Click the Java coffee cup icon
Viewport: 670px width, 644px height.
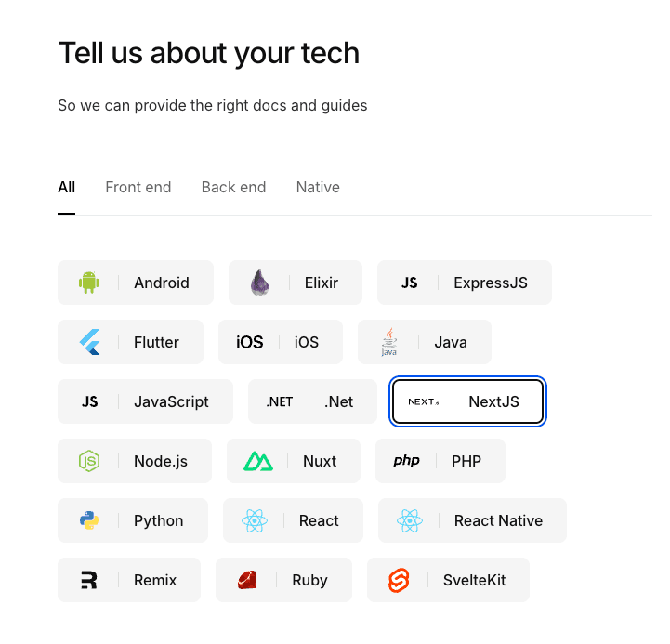pos(389,342)
